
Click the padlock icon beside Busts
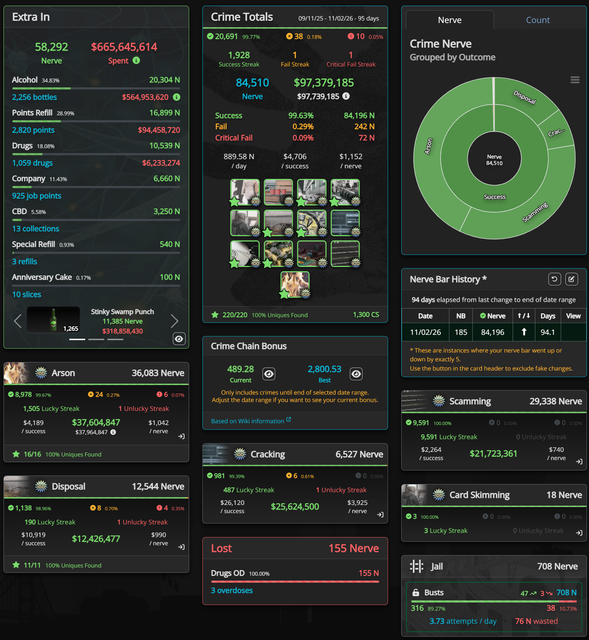[x=416, y=592]
